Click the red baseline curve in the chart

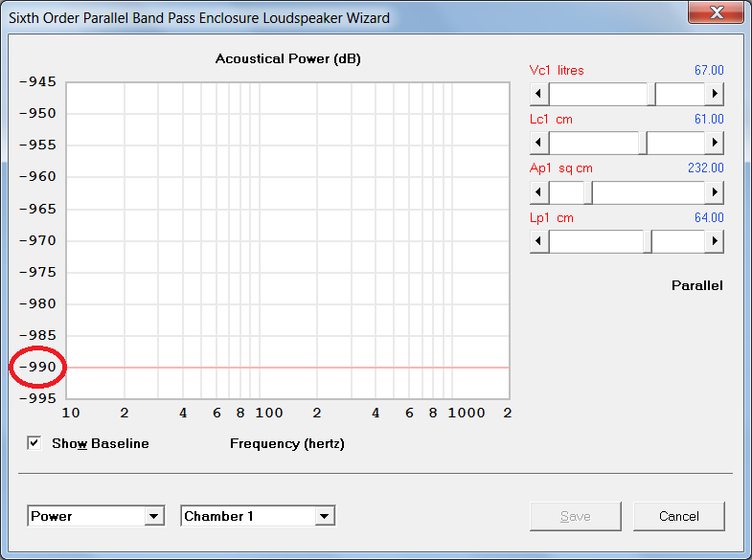pyautogui.click(x=287, y=368)
